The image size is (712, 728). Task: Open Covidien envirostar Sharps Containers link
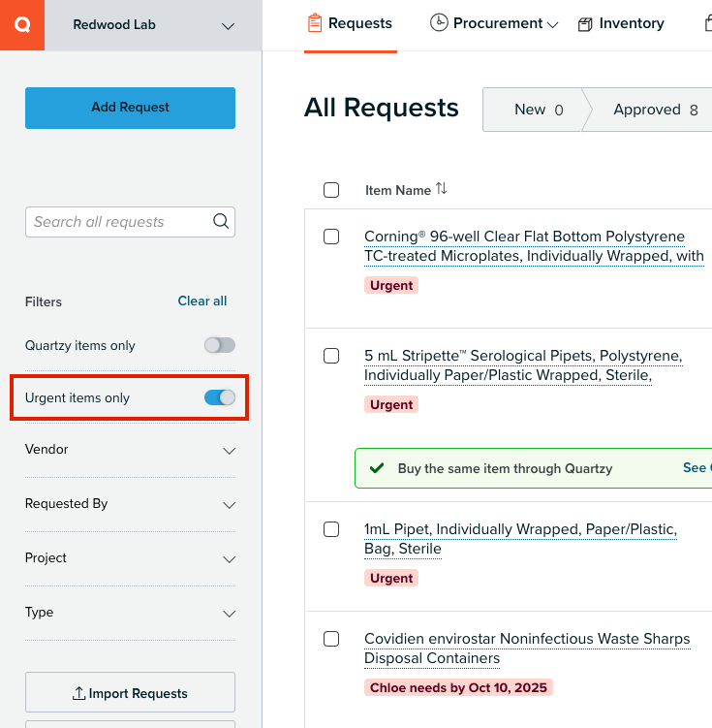527,649
